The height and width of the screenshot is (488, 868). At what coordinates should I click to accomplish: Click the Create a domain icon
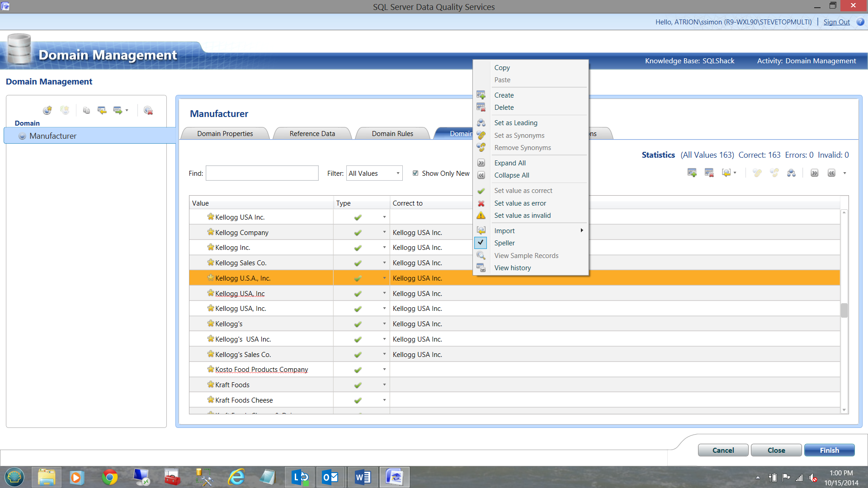point(47,110)
